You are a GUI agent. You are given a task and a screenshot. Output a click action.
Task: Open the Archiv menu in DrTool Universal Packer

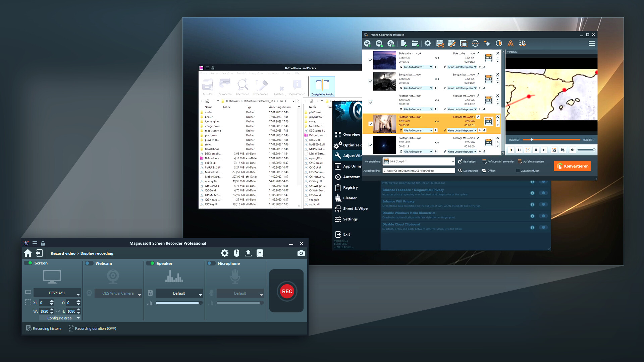(215, 73)
